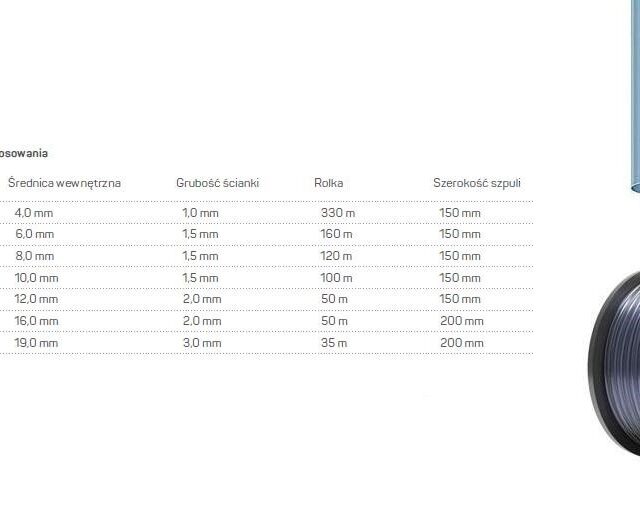Select the 160 m roll length cell
The image size is (640, 515).
point(337,234)
